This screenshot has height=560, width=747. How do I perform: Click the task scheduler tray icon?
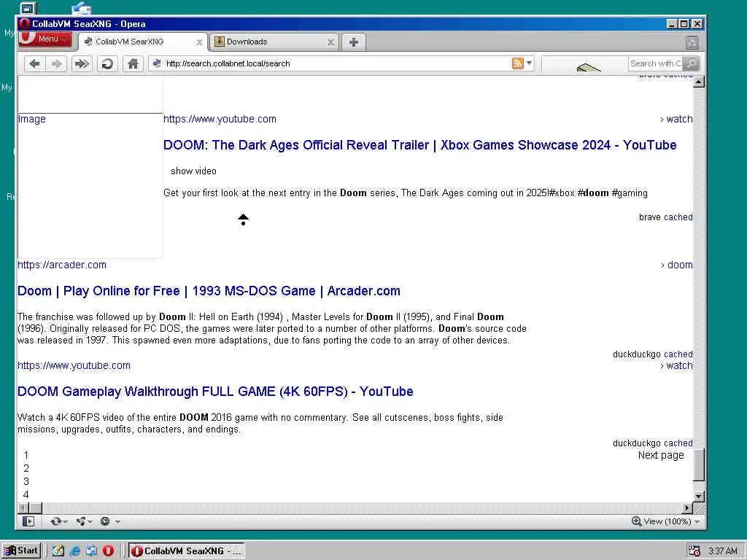[694, 551]
